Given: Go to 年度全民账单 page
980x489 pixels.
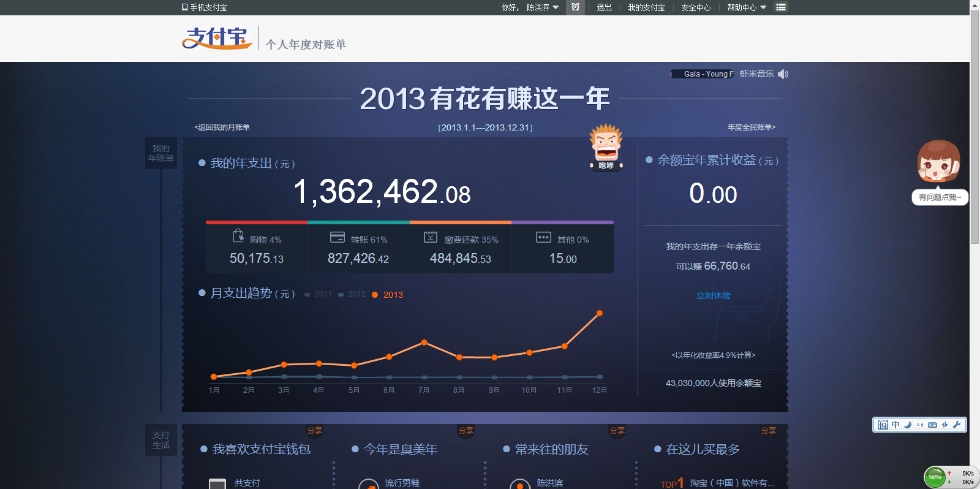Looking at the screenshot, I should point(751,127).
